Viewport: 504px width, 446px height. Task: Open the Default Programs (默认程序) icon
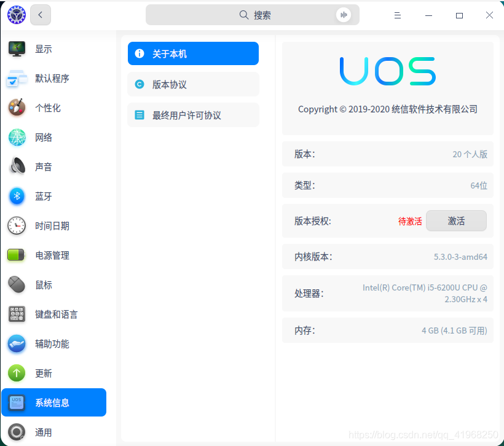(17, 79)
